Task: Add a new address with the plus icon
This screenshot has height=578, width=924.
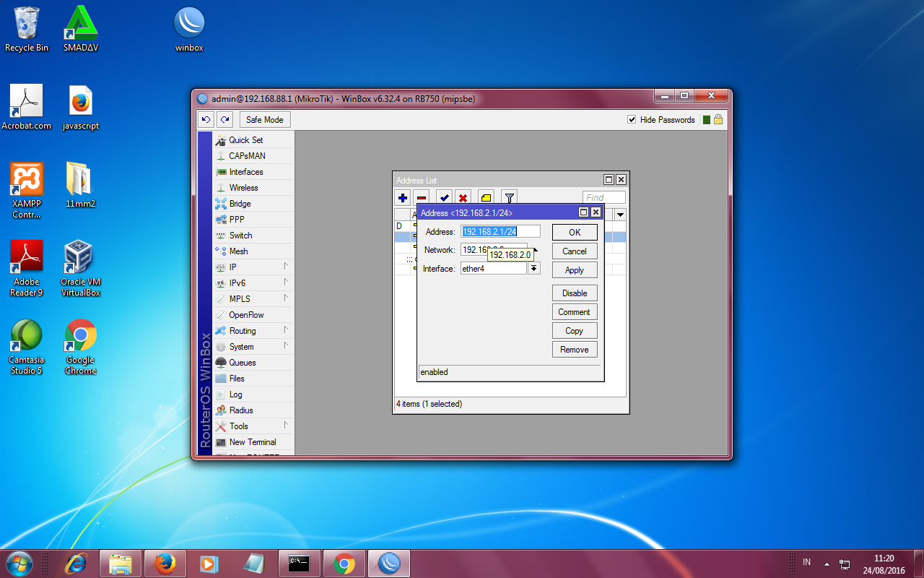Action: pyautogui.click(x=403, y=197)
